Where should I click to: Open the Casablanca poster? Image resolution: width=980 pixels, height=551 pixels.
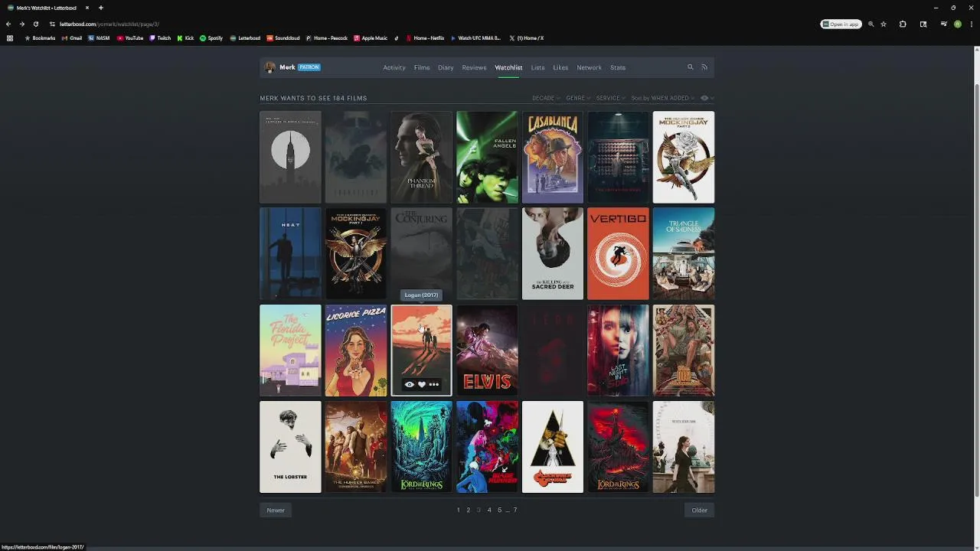(x=553, y=157)
